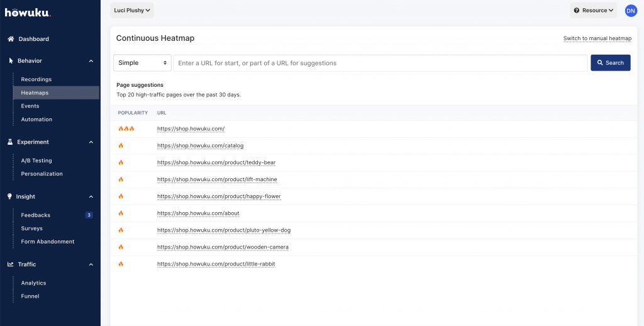Open the Luci Plushy project dropdown
The width and height of the screenshot is (644, 326).
[132, 10]
